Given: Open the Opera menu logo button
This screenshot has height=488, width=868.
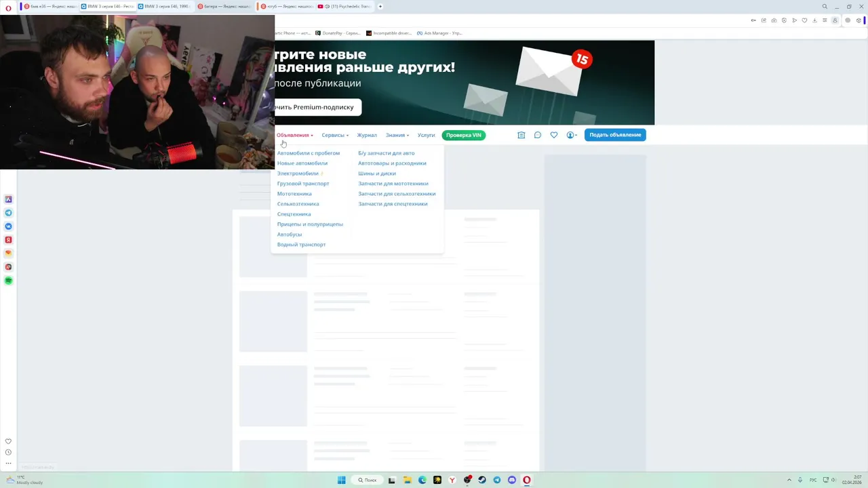Looking at the screenshot, I should coord(8,7).
